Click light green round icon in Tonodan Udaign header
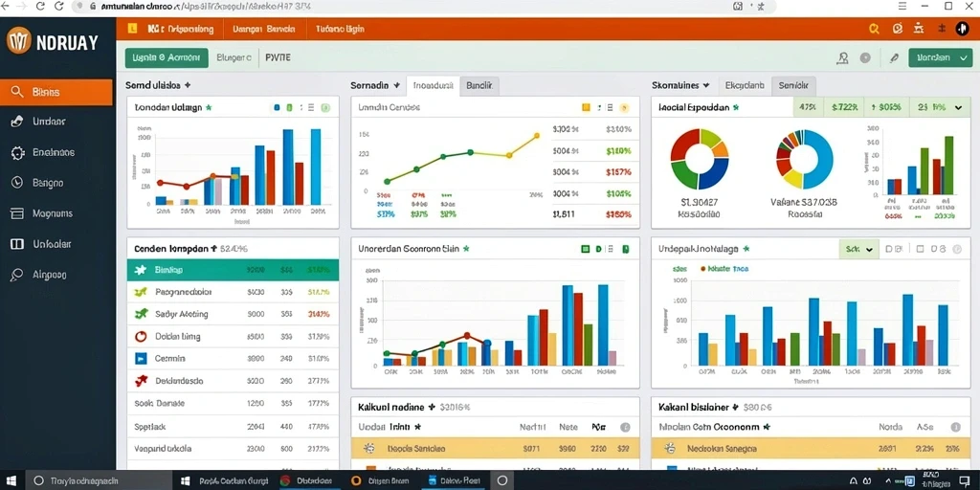Viewport: 980px width, 490px height. coord(325,107)
